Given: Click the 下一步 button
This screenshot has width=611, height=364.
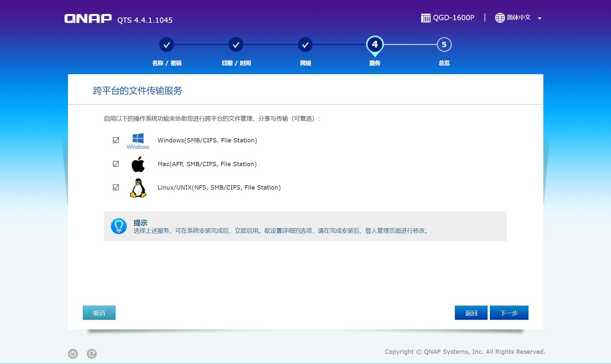Looking at the screenshot, I should (x=509, y=313).
